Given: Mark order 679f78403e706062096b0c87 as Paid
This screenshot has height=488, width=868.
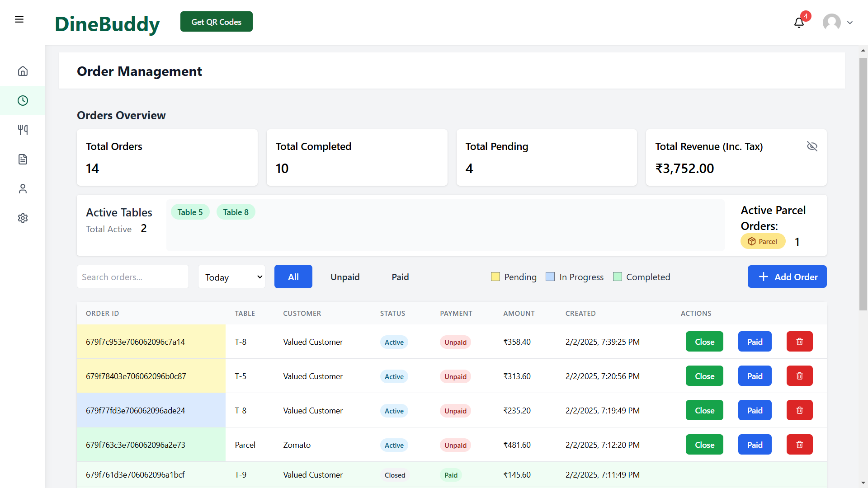Looking at the screenshot, I should pos(755,376).
